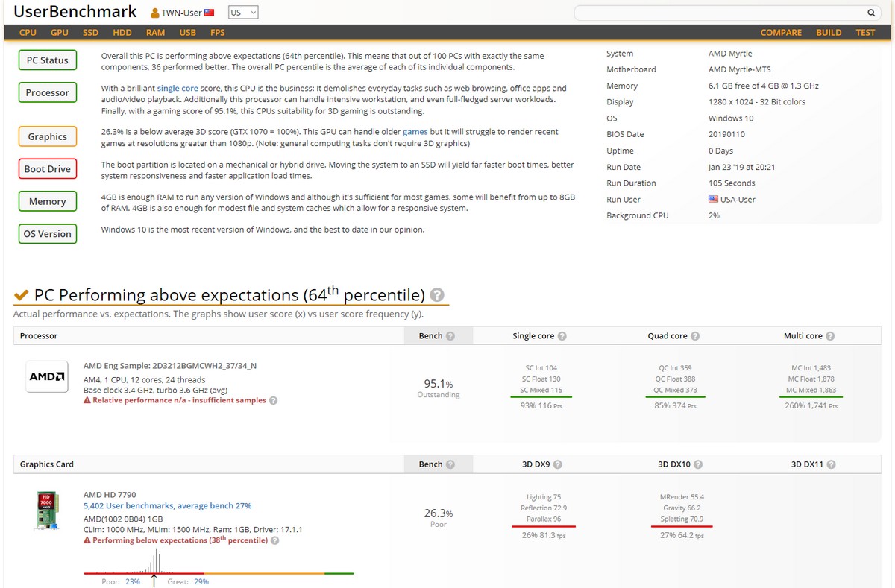
Task: Click the AMD HD 7790 card name
Action: click(x=110, y=494)
